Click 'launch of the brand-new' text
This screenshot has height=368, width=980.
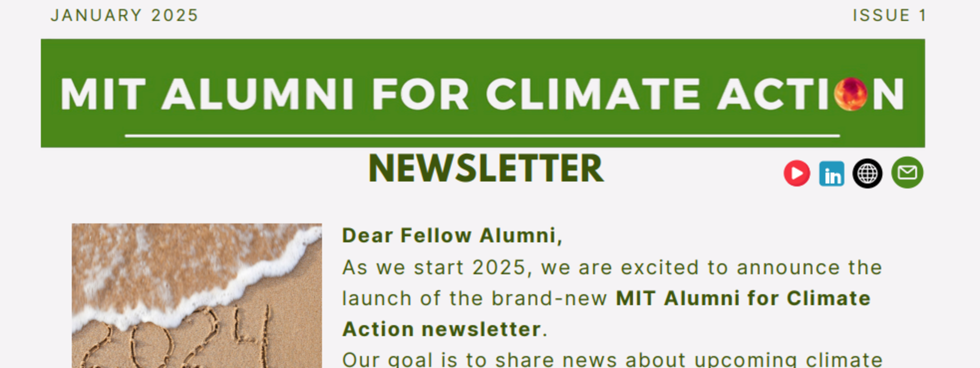(475, 298)
